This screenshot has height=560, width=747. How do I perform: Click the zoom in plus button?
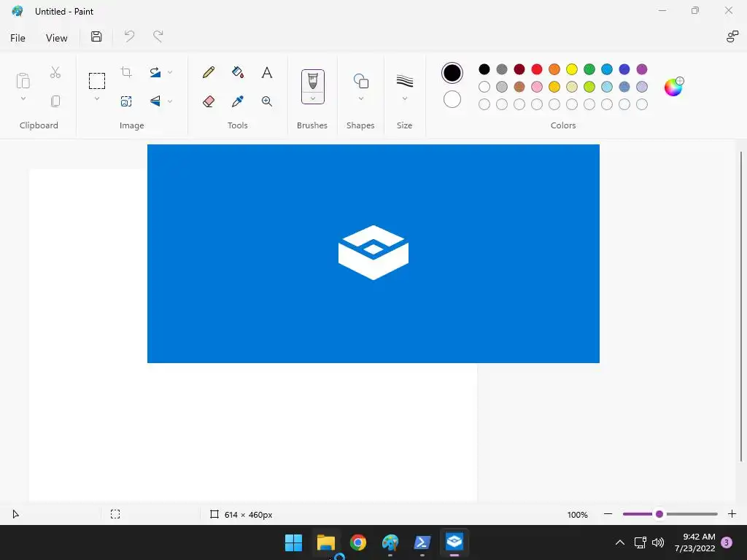(x=732, y=514)
